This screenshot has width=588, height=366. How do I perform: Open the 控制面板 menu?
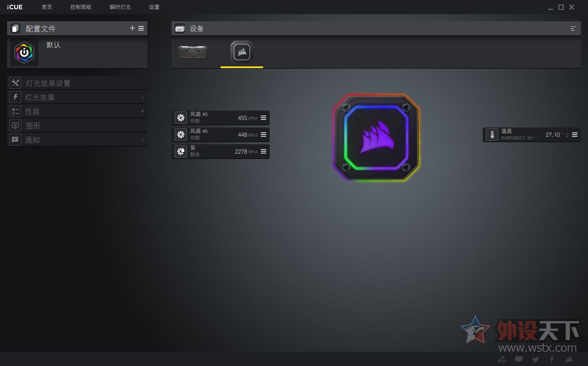[x=81, y=7]
